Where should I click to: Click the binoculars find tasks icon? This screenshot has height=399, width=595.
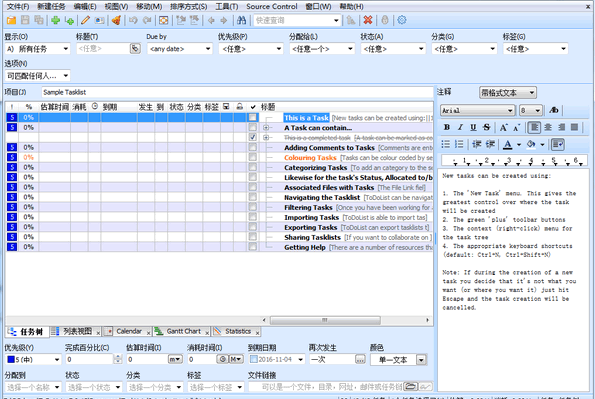pos(241,20)
